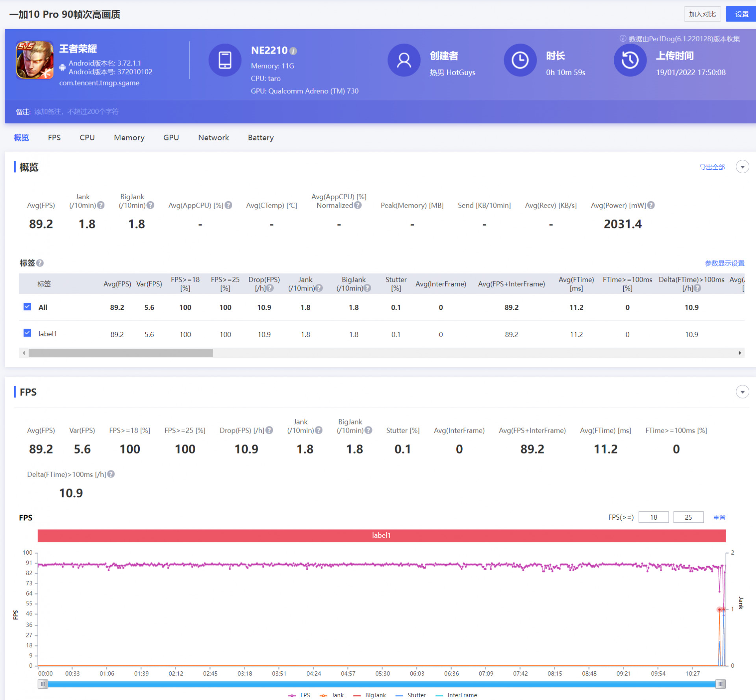Click help icon beside Delta(FTime)>100ms [/h] stat

tap(111, 474)
